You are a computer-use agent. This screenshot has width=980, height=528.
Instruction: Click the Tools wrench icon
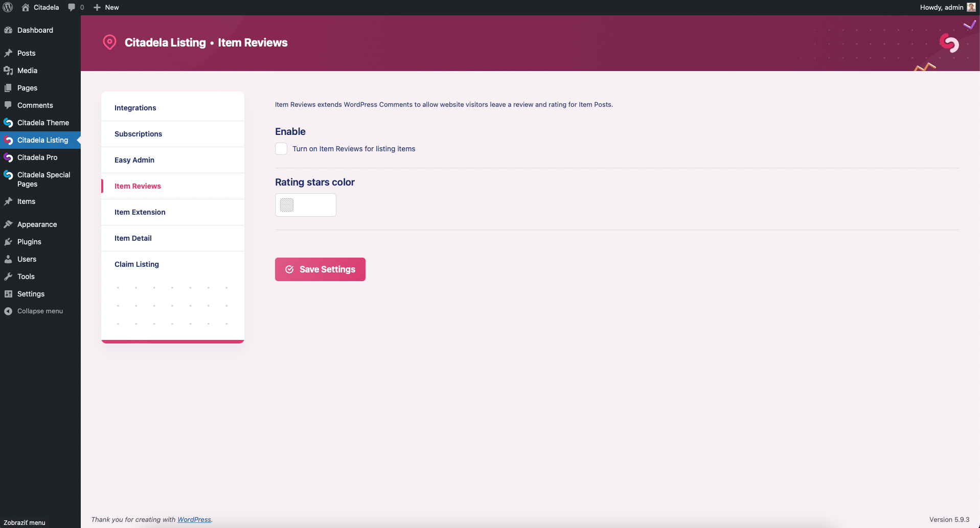[x=8, y=277]
